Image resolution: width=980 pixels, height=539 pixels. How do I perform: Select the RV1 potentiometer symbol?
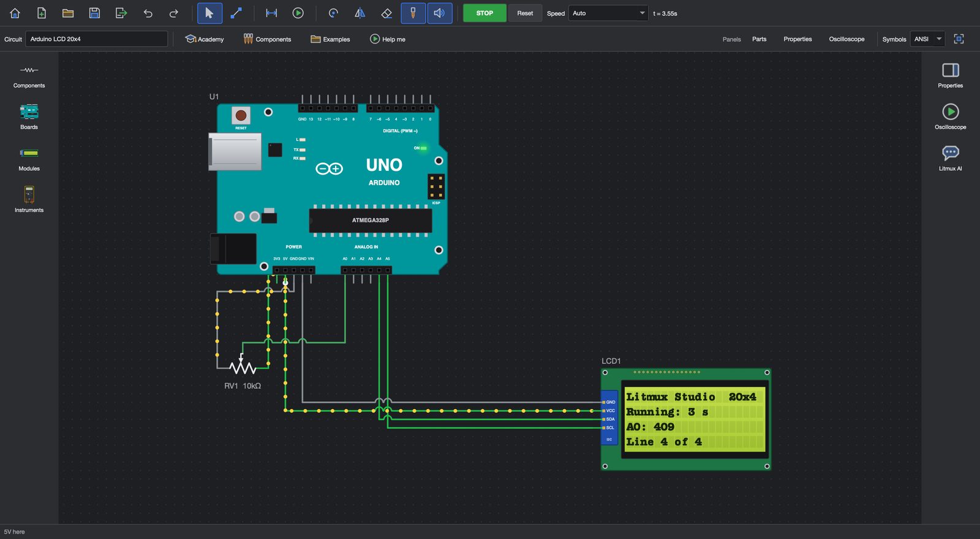coord(243,366)
